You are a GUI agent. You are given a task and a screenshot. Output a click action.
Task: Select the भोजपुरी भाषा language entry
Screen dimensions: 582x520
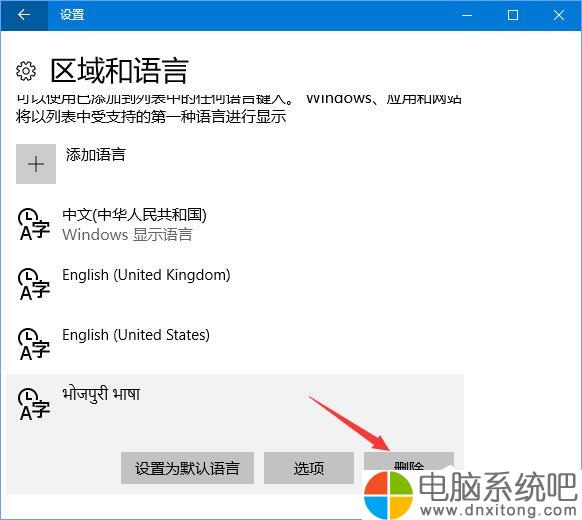(235, 434)
